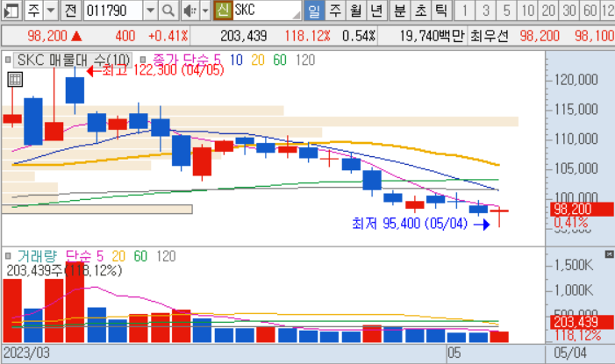Click the 전 button beside the code field

click(70, 11)
